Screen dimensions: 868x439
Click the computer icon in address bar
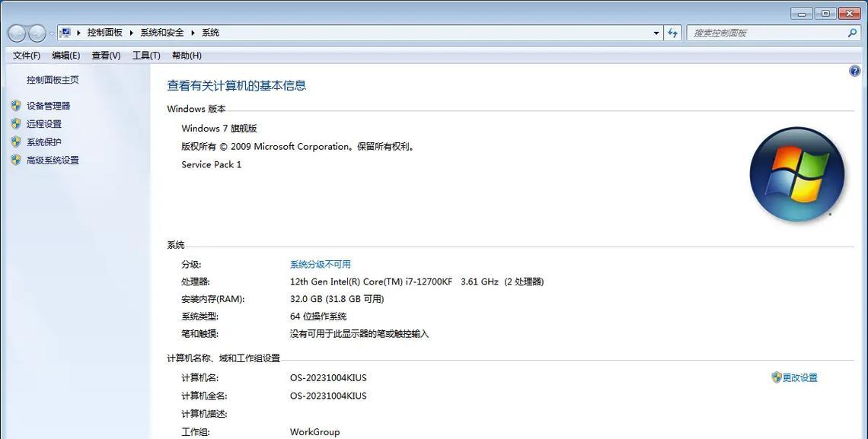tap(65, 33)
